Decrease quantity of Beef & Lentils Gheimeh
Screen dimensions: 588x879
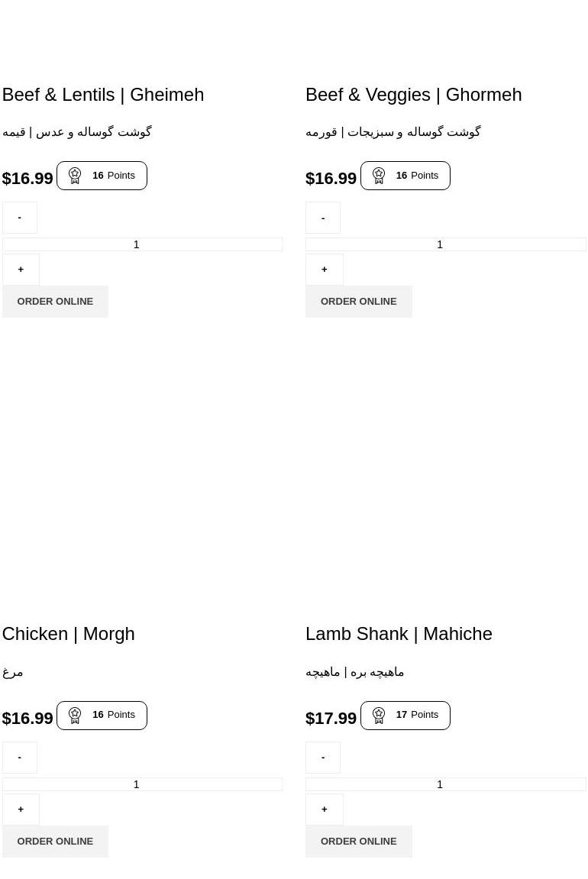[20, 218]
